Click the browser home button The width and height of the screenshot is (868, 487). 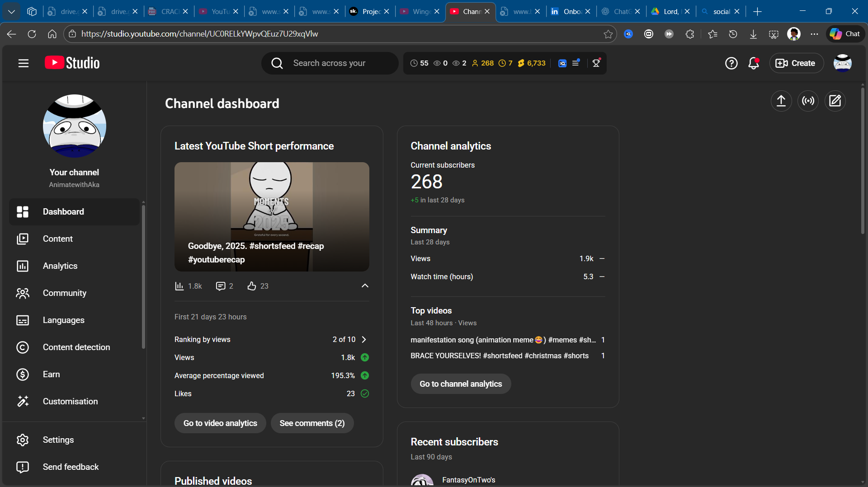52,34
